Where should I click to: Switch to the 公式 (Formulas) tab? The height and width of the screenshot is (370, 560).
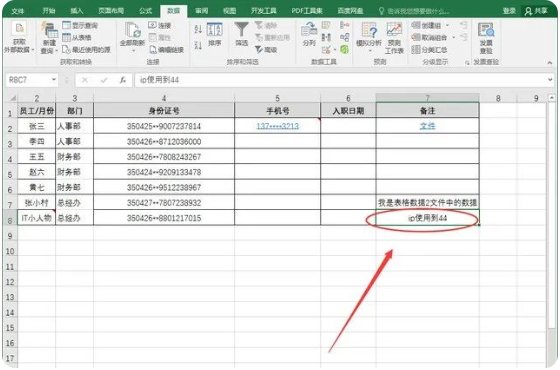(145, 11)
